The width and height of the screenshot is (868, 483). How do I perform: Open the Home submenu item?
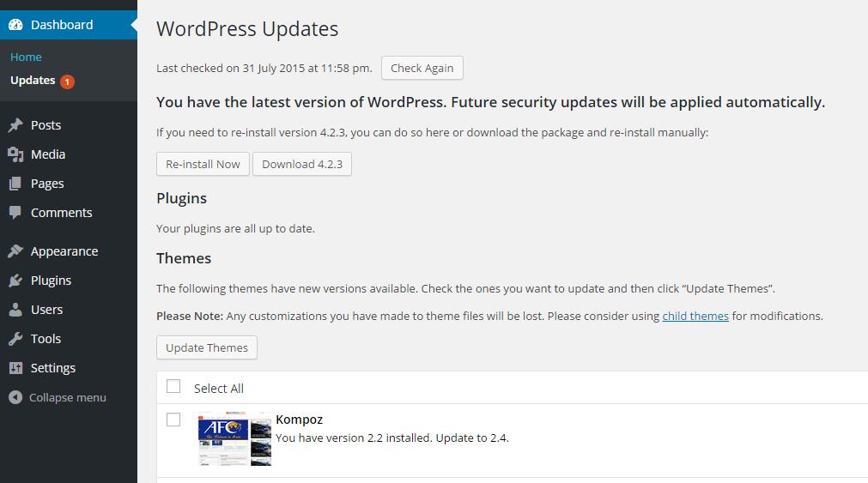point(26,57)
